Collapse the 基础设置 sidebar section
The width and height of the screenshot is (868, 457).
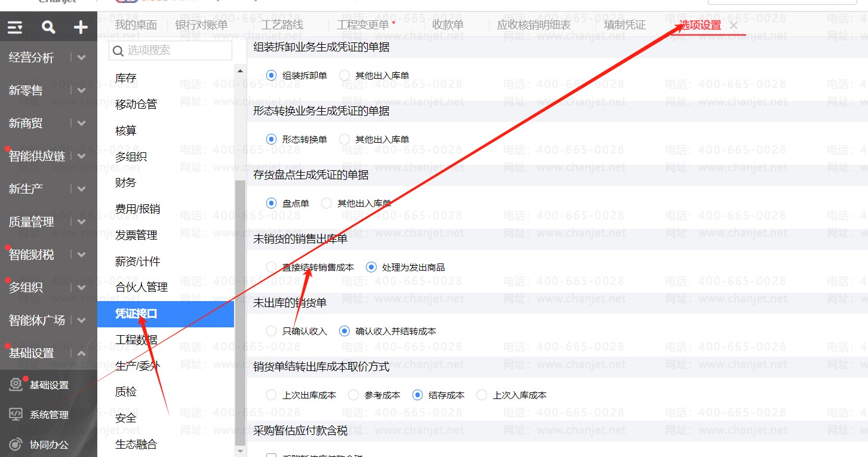[x=82, y=353]
